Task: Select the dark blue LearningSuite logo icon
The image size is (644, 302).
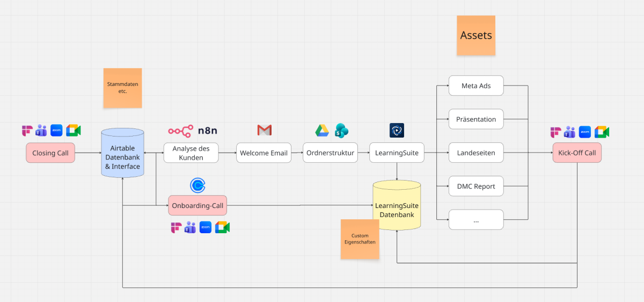Action: [397, 130]
